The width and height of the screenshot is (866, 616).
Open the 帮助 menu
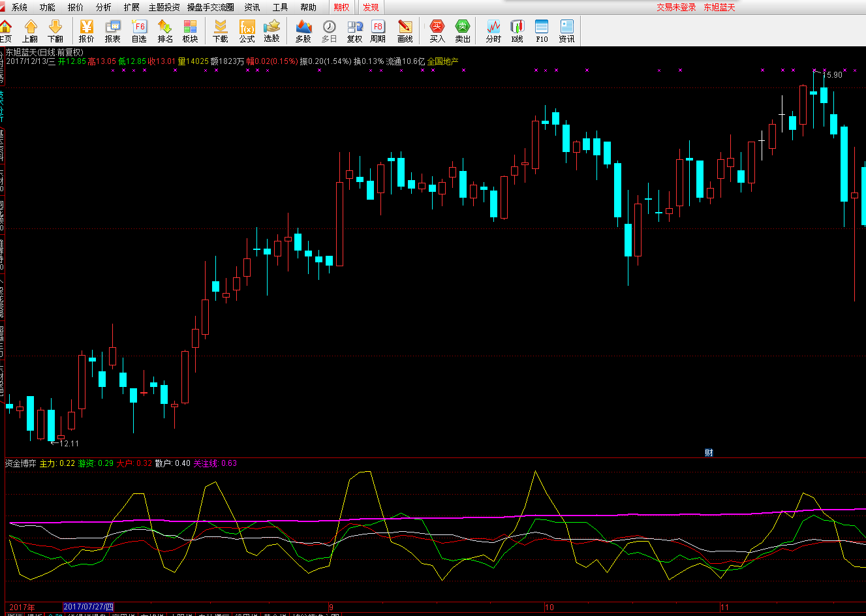(308, 7)
